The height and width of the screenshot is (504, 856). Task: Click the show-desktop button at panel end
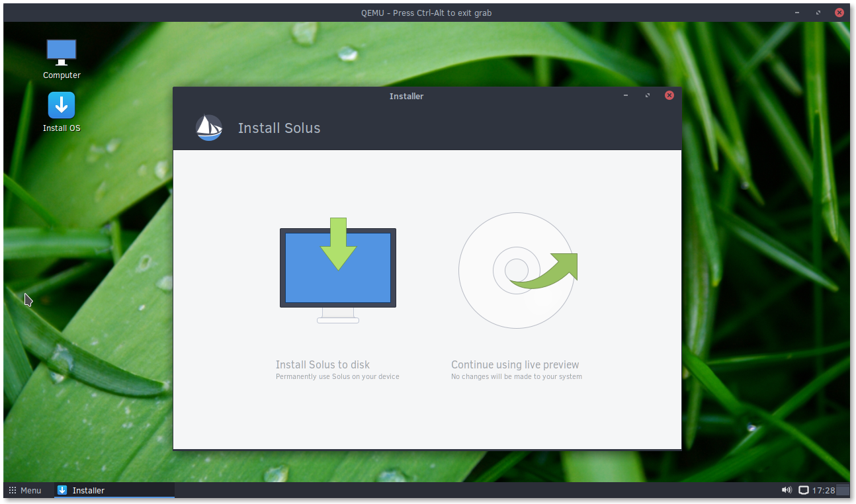click(843, 490)
